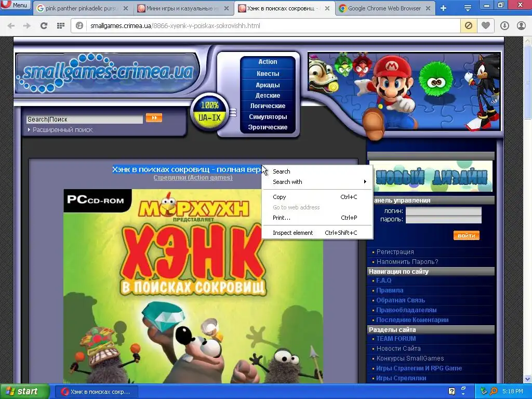Viewport: 532px width, 399px height.
Task: Close the pink panther Google tab
Action: tap(126, 8)
